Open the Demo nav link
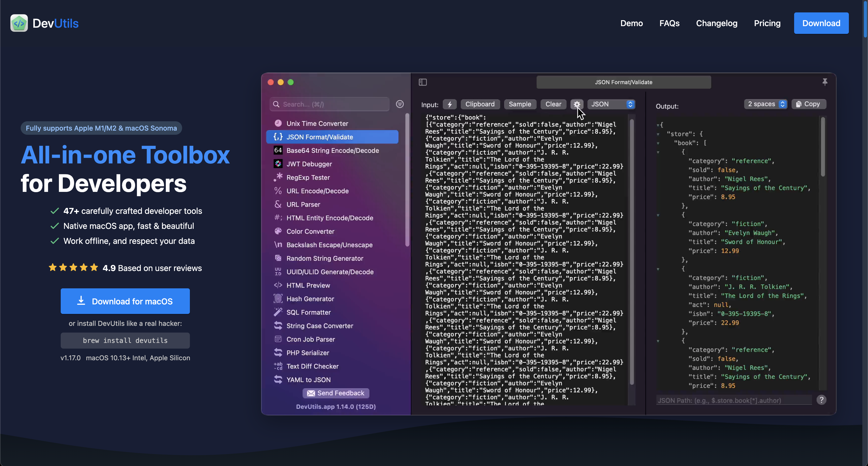Viewport: 868px width, 466px height. (x=631, y=23)
